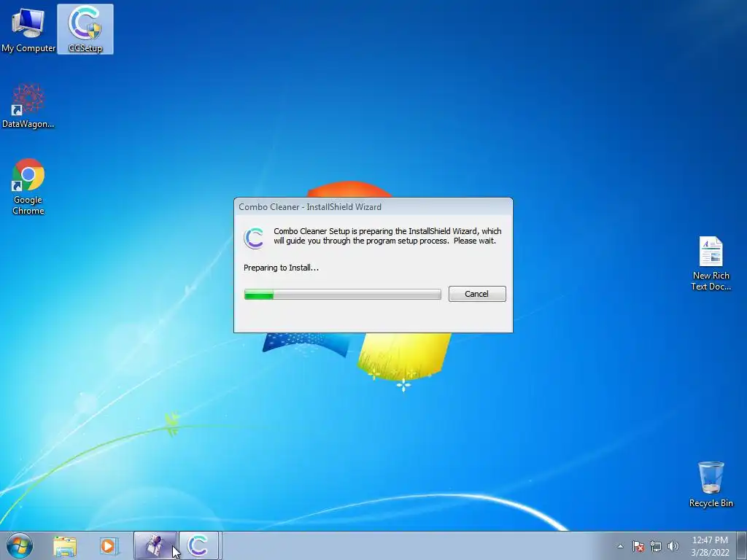Select the CCSetup installer icon
The image size is (747, 560).
click(x=85, y=29)
